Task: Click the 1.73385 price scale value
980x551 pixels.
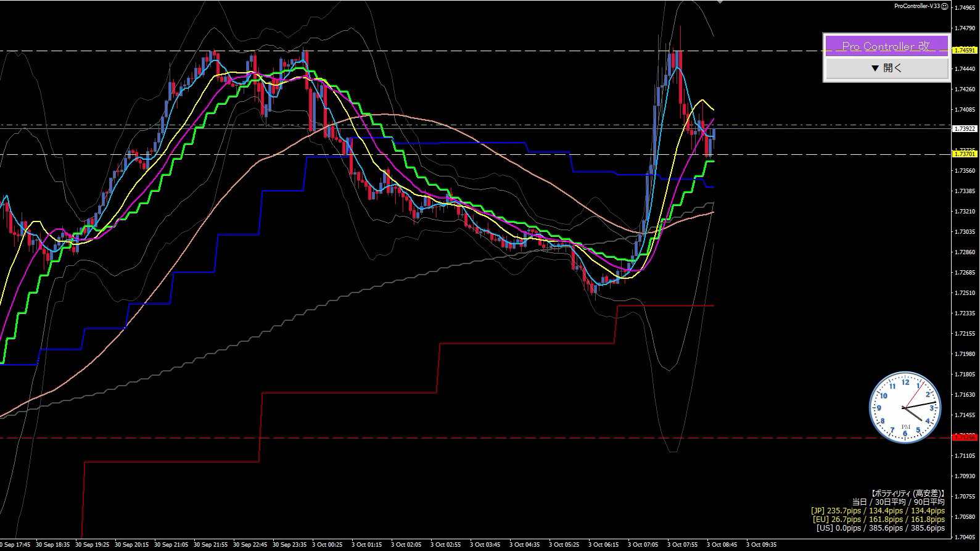Action: (x=965, y=191)
